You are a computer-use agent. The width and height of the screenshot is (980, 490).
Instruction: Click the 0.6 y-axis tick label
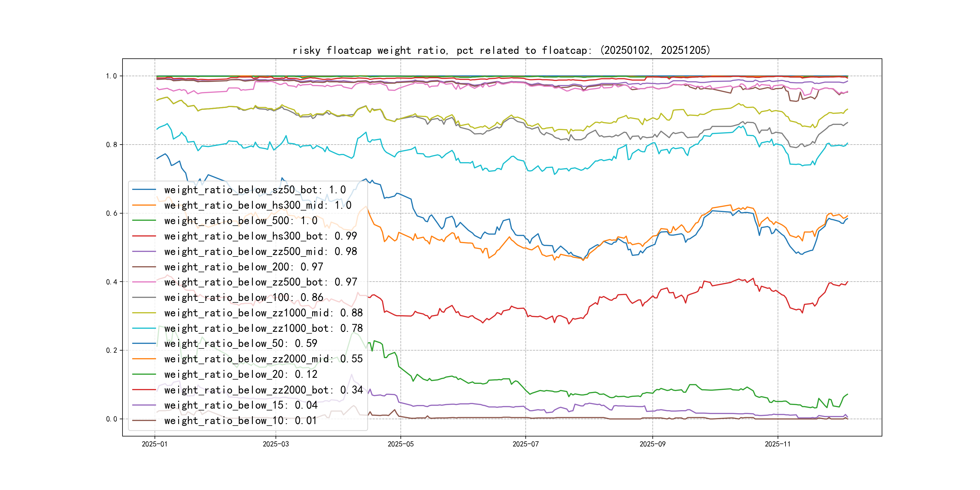(x=112, y=214)
